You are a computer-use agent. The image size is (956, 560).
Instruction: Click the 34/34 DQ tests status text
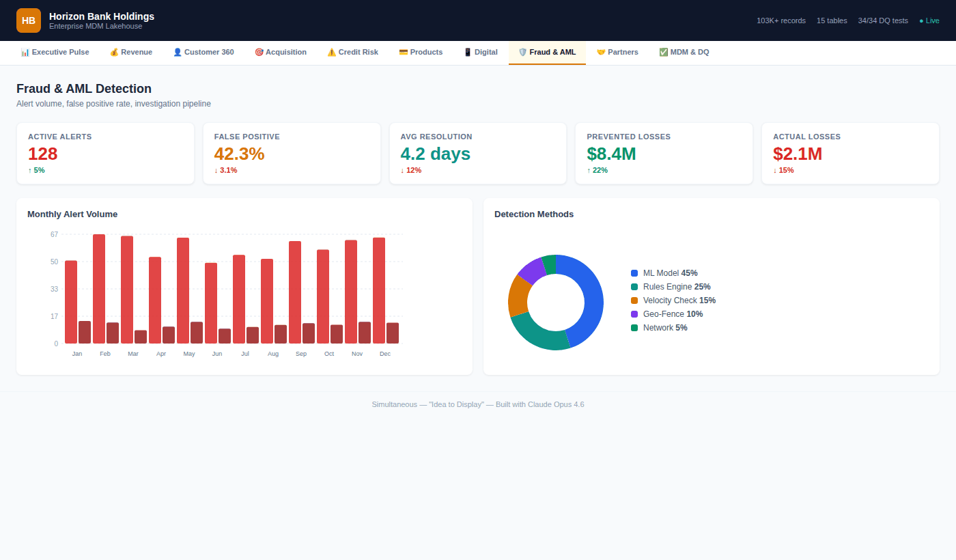coord(883,20)
